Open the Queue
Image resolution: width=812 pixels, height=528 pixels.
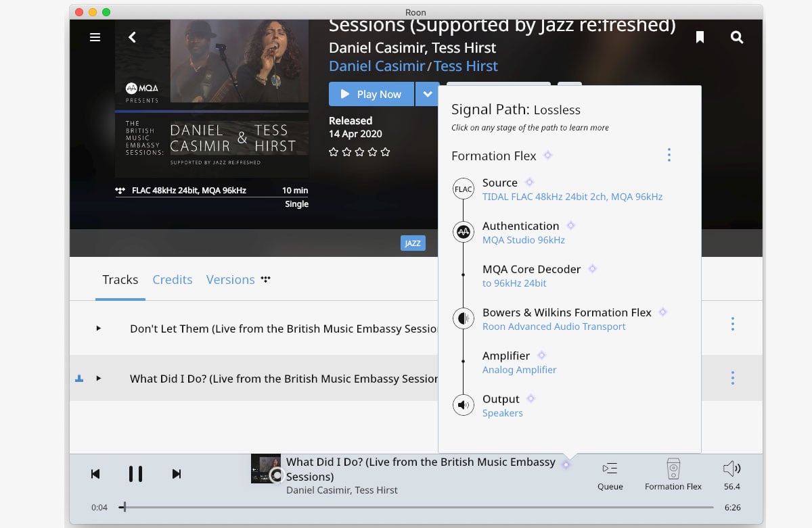pos(610,475)
